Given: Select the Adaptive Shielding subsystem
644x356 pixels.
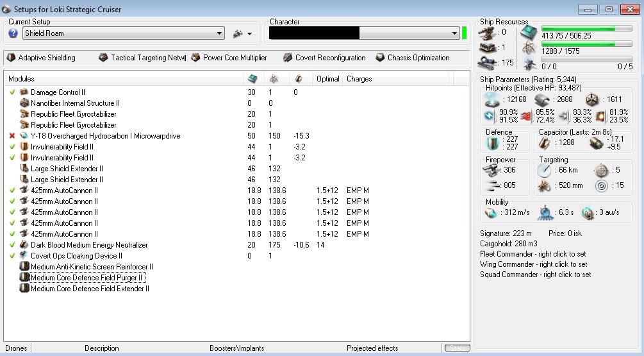Looking at the screenshot, I should click(41, 58).
